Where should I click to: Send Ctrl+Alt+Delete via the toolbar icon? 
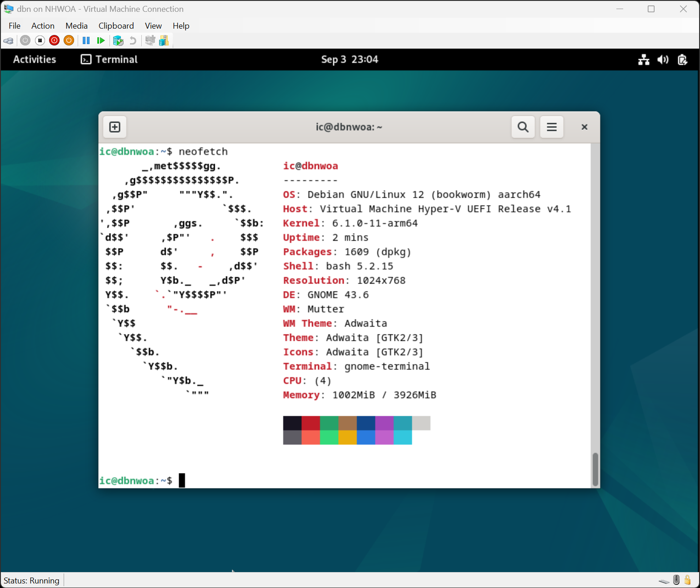9,40
